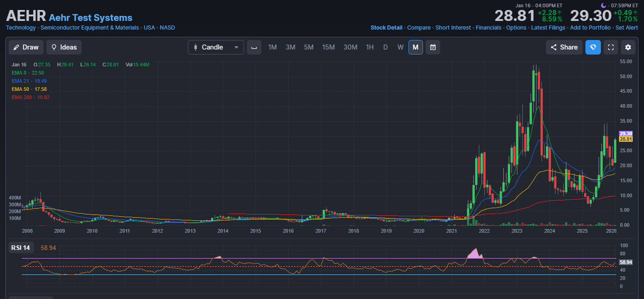Select the EMA 8 indicator label
This screenshot has width=644, height=299.
click(28, 73)
